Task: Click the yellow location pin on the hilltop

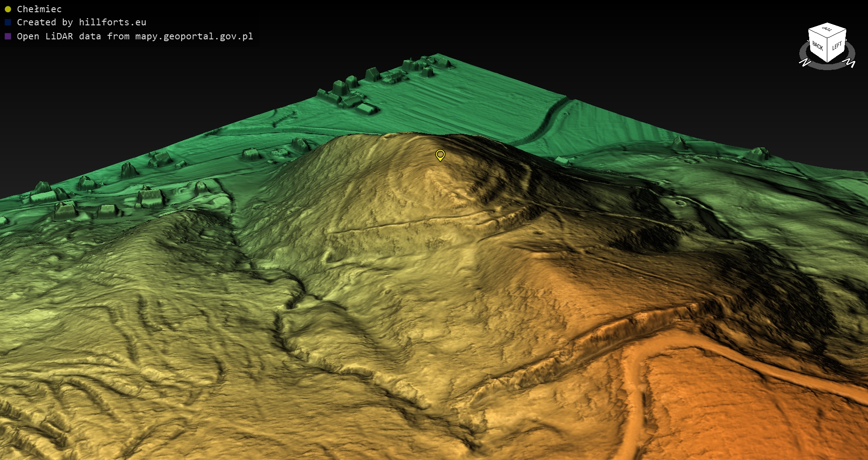Action: pos(440,155)
